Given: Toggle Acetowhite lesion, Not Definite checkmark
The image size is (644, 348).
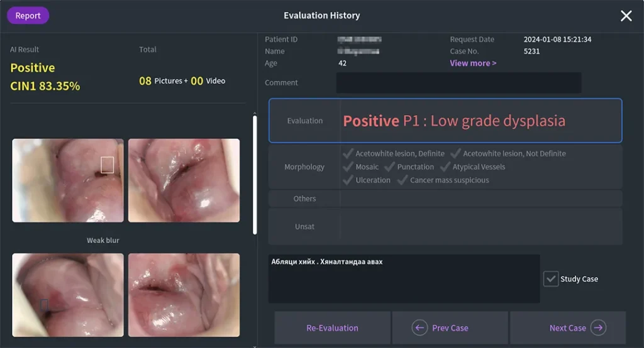Looking at the screenshot, I should pos(456,153).
